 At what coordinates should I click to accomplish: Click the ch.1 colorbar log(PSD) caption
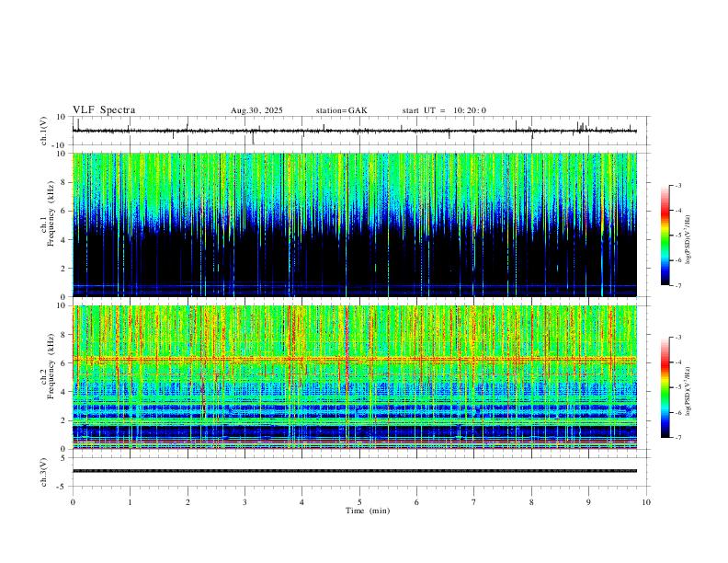[688, 239]
